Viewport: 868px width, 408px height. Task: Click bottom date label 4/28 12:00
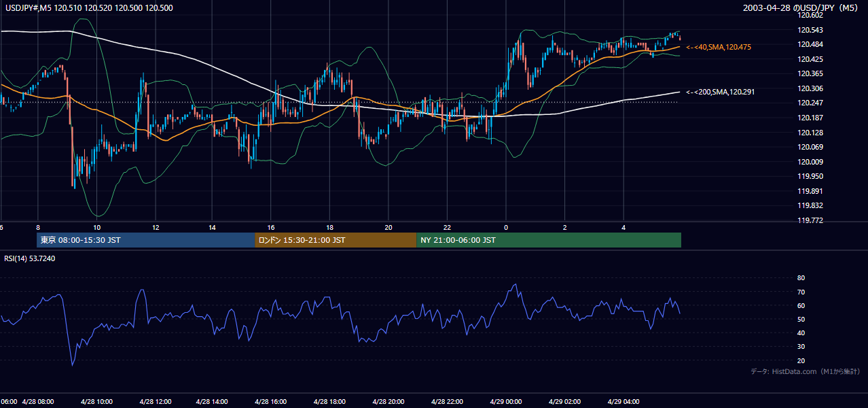pyautogui.click(x=156, y=401)
